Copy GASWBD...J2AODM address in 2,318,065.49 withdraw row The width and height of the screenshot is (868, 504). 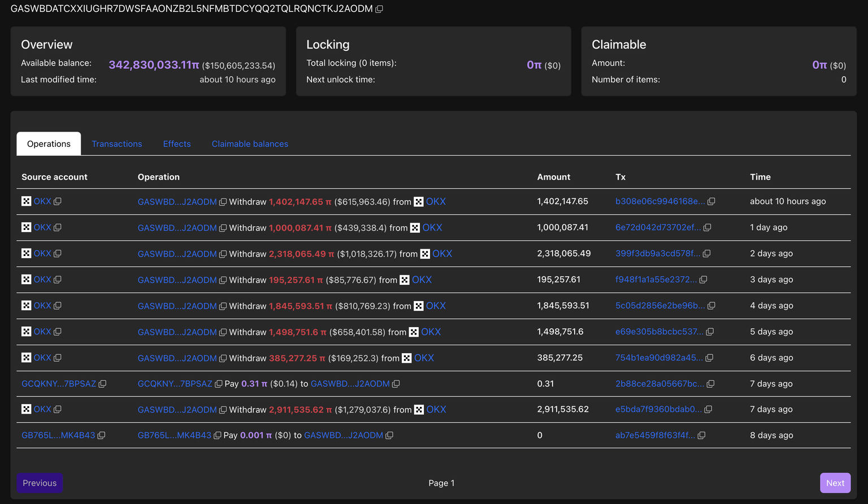[x=223, y=254]
